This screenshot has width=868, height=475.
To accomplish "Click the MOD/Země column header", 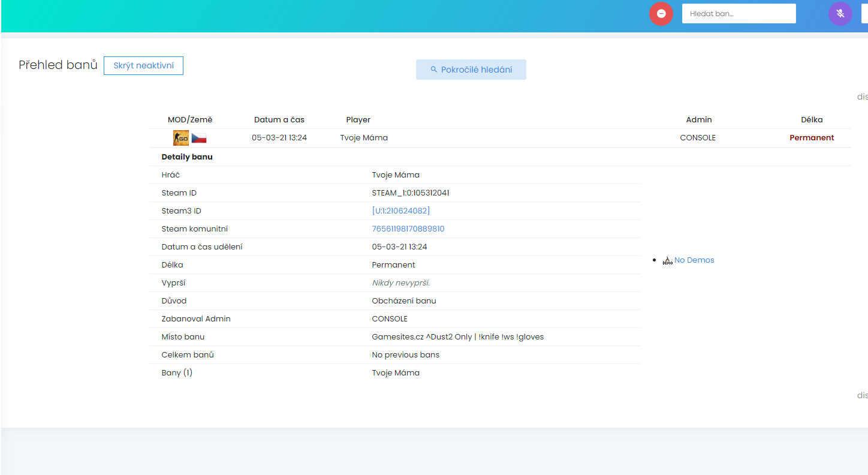I will coord(190,120).
